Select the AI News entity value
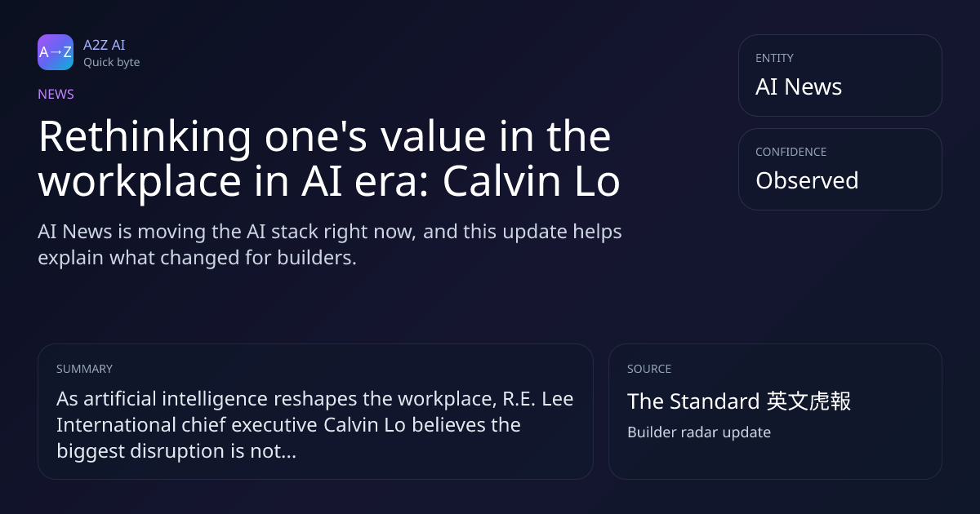 coord(799,87)
